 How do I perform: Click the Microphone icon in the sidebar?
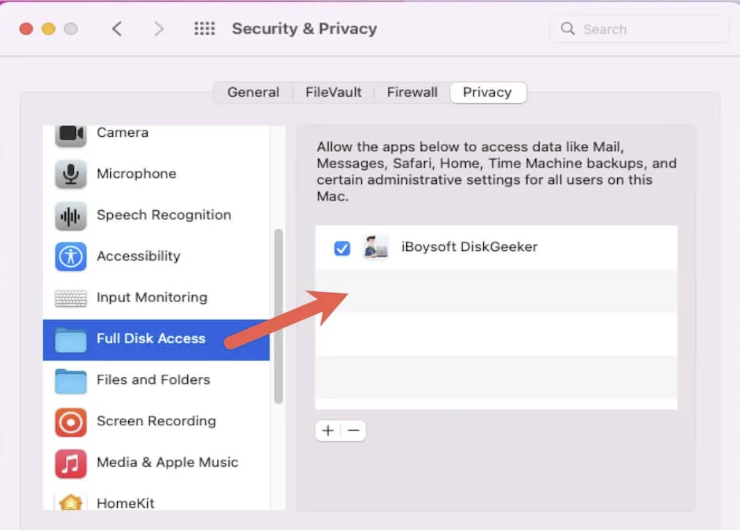click(71, 174)
